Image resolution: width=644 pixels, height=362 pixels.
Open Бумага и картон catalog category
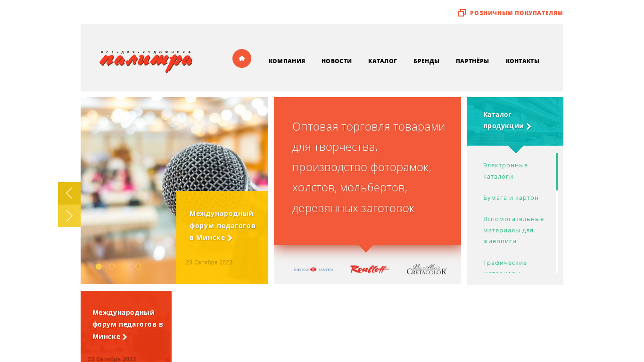tap(511, 198)
